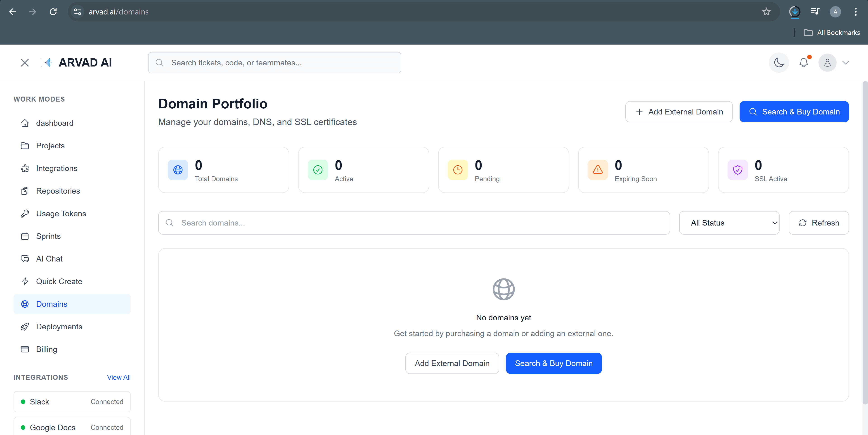
Task: Select the Quick Create lightning icon
Action: 25,281
